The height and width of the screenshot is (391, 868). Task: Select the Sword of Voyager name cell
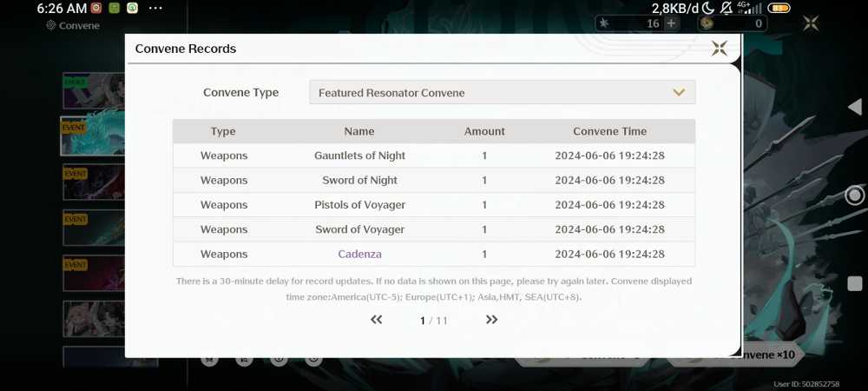[x=360, y=229]
